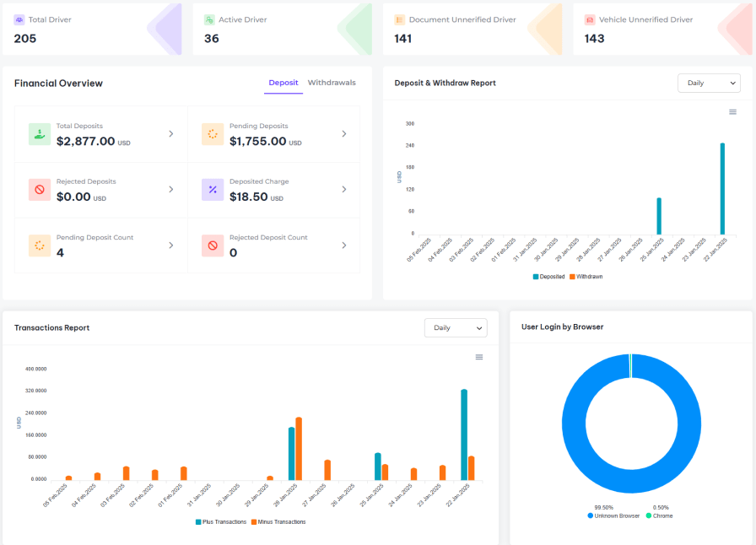Open the Daily dropdown in Transactions Report
Image resolution: width=756 pixels, height=545 pixels.
[456, 327]
